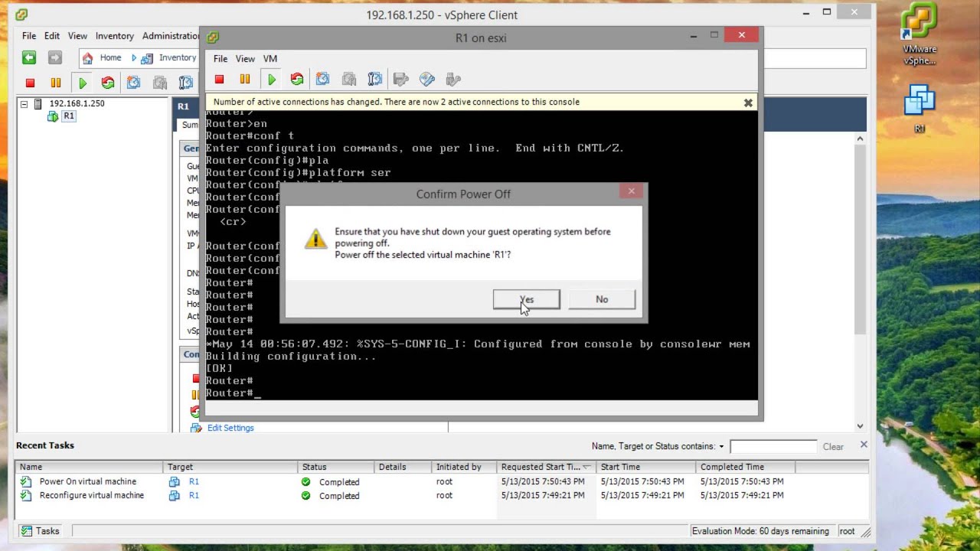Click Inventory in navigation bar
Viewport: 980px width, 551px height.
click(169, 58)
